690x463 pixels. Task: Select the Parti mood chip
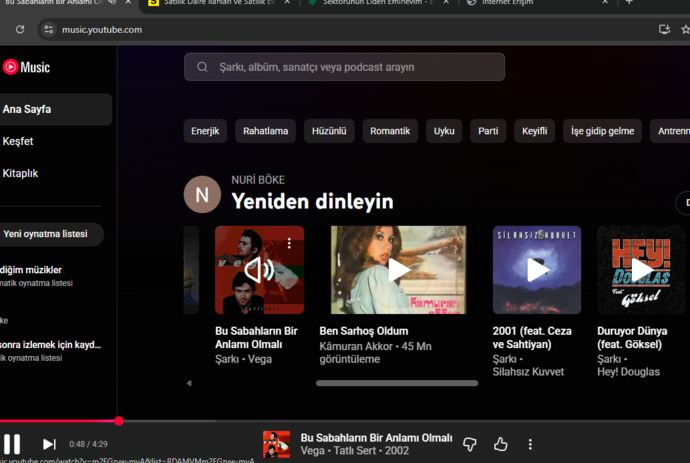[488, 131]
